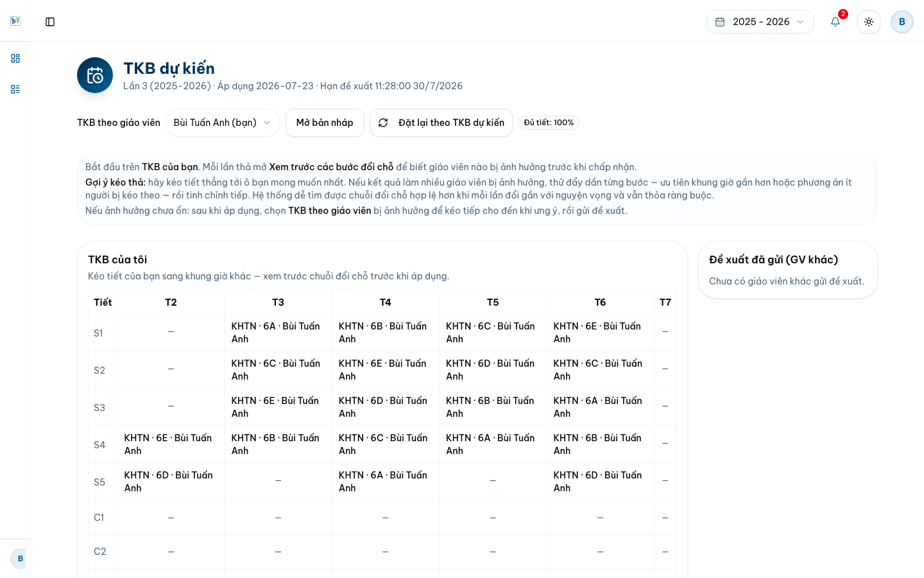Image resolution: width=924 pixels, height=578 pixels.
Task: Open the Bùi Tuấn Anh (bạn) teacher dropdown
Action: [x=223, y=123]
